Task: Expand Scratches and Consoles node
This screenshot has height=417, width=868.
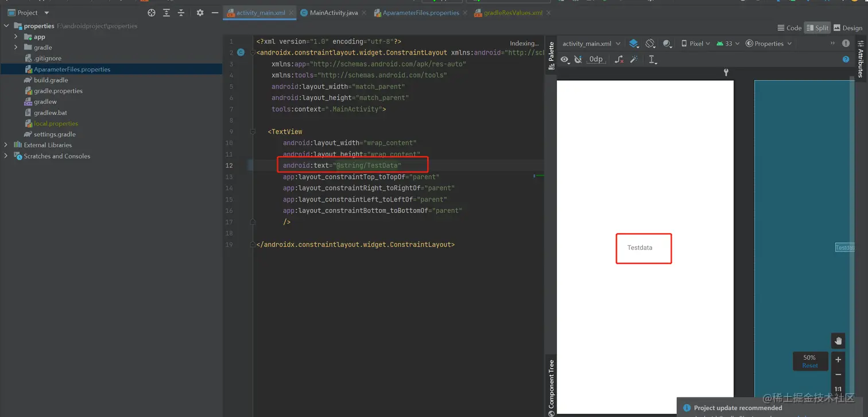Action: tap(6, 156)
